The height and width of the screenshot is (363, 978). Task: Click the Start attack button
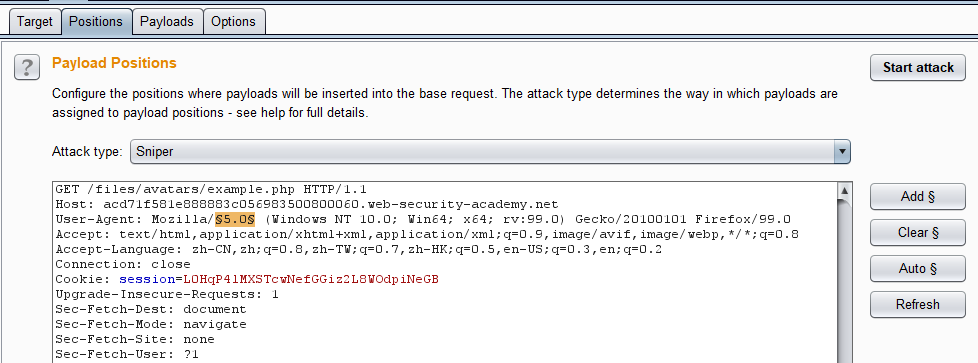pyautogui.click(x=918, y=67)
